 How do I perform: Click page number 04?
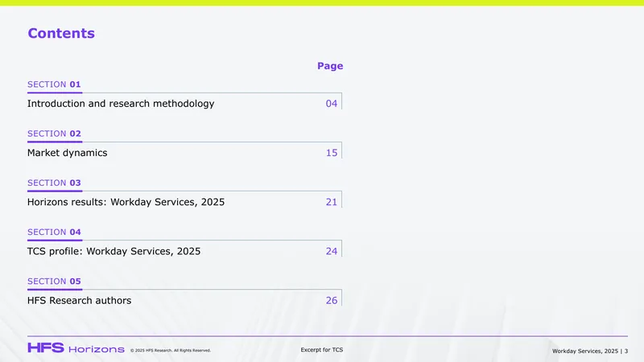point(332,104)
